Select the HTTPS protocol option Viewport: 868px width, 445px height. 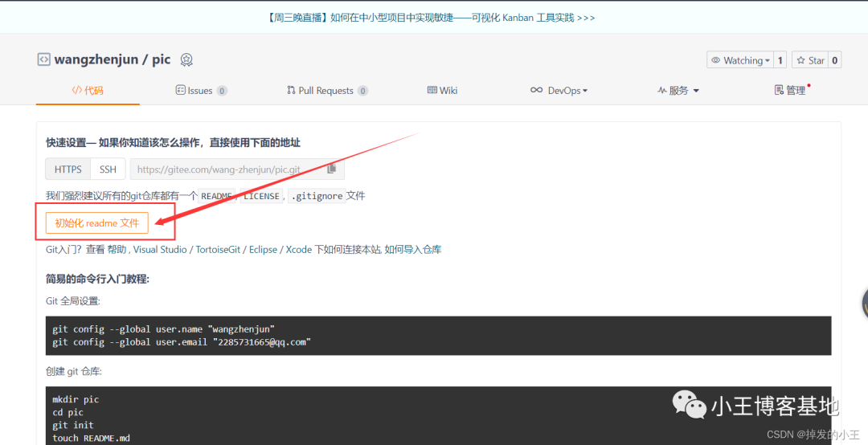pyautogui.click(x=68, y=169)
